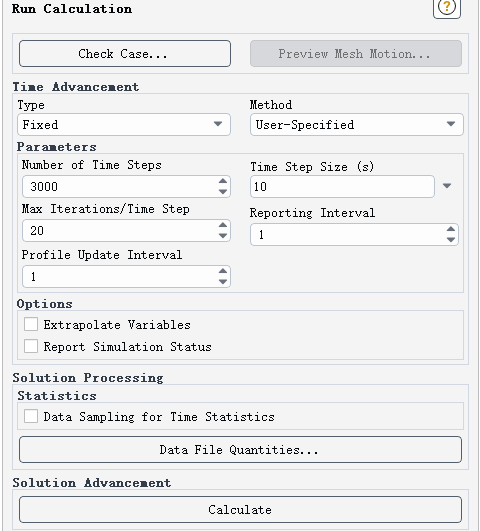480x531 pixels.
Task: Decrease Number of Time Steps with down arrow
Action: click(x=223, y=192)
